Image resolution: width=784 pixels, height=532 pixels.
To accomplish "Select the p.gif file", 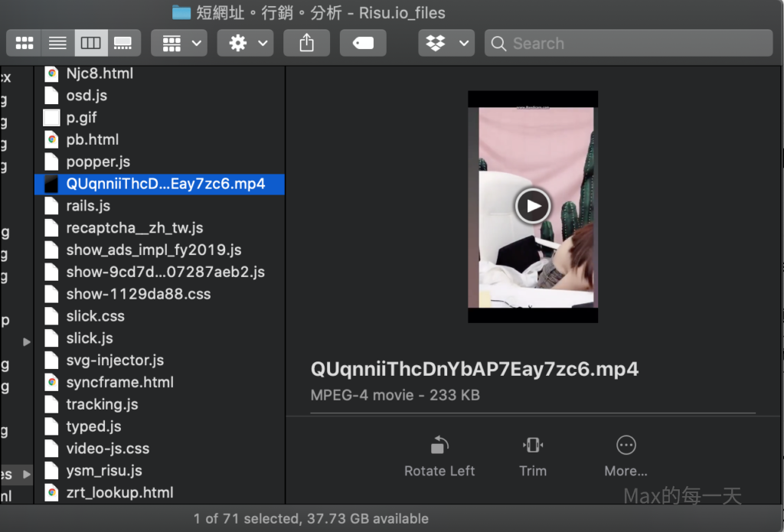I will point(81,118).
